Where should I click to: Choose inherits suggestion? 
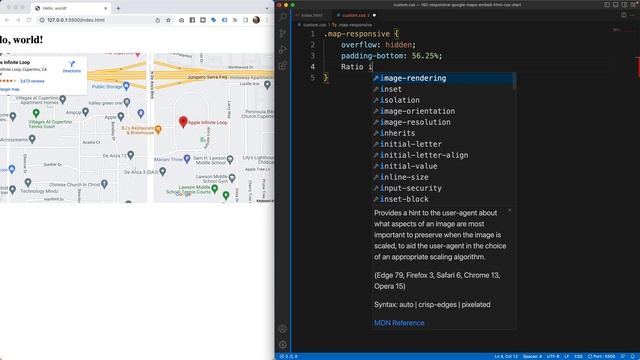[443, 133]
